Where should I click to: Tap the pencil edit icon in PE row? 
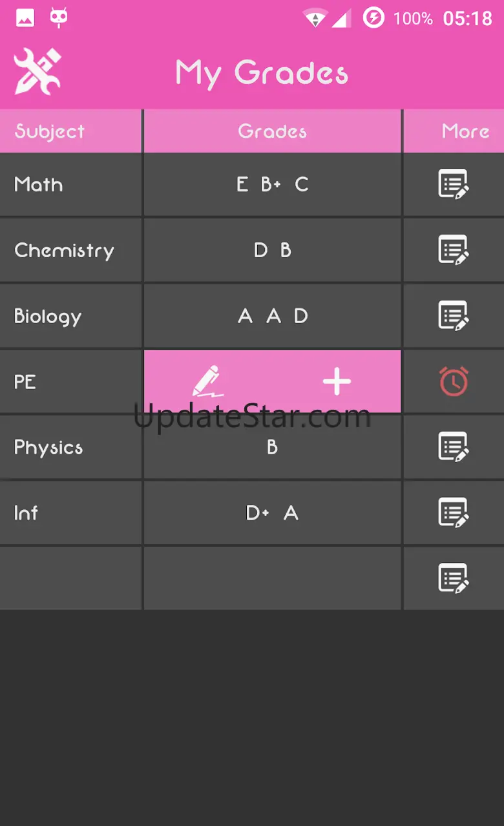pos(208,381)
